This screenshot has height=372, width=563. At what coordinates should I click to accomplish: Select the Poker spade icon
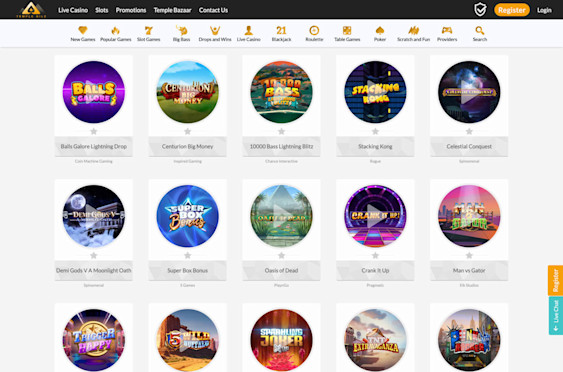point(380,31)
